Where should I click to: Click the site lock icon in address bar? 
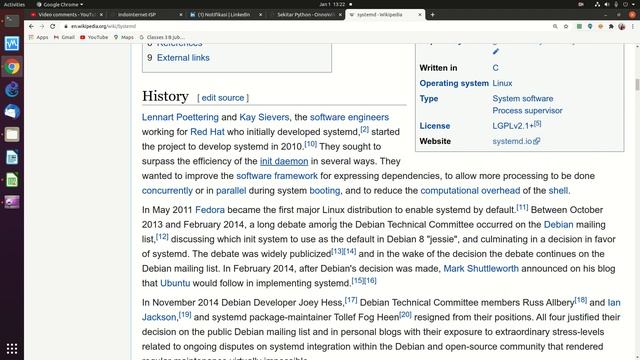[x=66, y=26]
